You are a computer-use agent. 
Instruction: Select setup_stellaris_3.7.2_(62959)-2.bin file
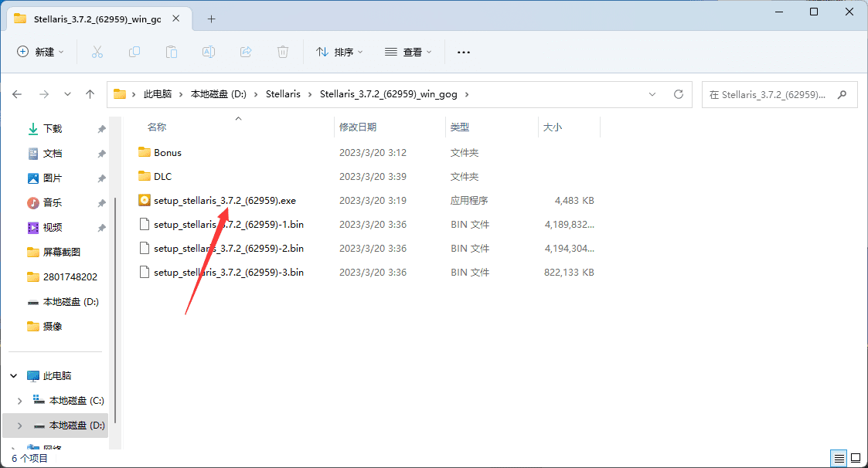[229, 249]
